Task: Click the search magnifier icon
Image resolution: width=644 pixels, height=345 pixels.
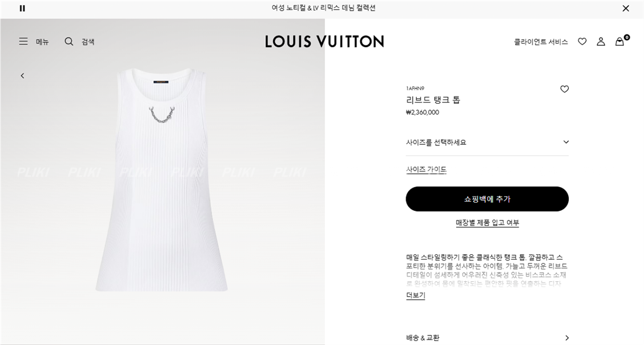Action: point(69,42)
